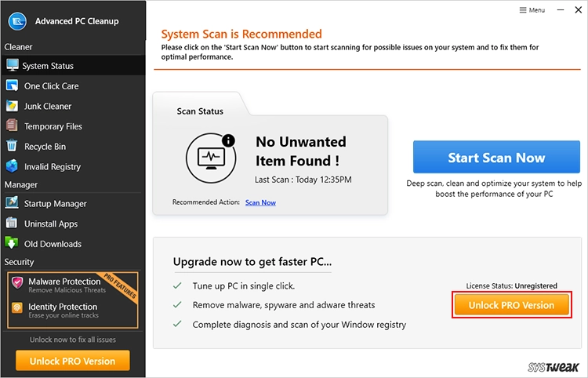Click the Malware Protection shield icon
The width and height of the screenshot is (588, 378).
pyautogui.click(x=17, y=282)
